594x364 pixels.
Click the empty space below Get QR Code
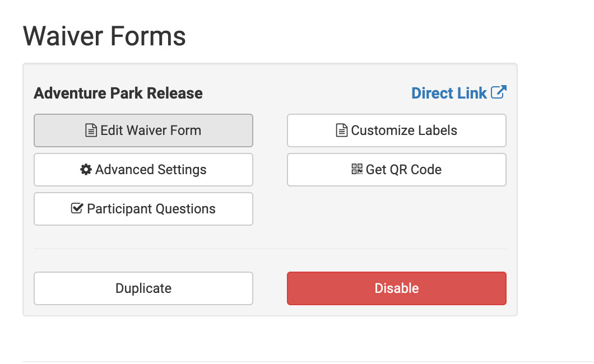(x=396, y=209)
